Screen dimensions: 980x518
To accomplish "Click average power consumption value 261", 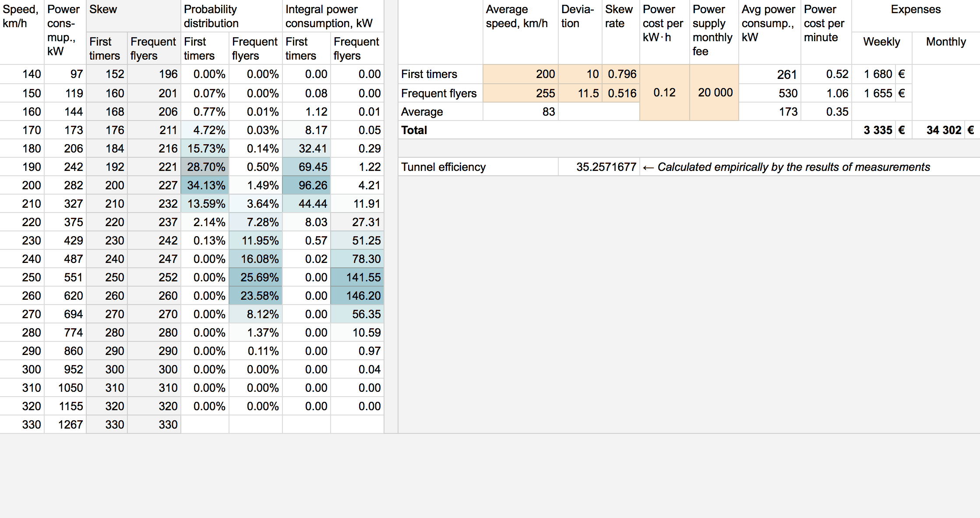I will coord(770,74).
